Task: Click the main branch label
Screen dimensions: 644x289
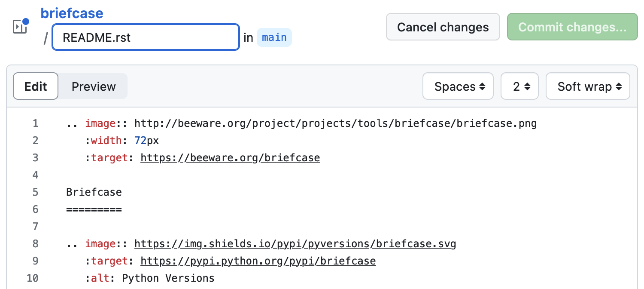Action: pos(274,37)
